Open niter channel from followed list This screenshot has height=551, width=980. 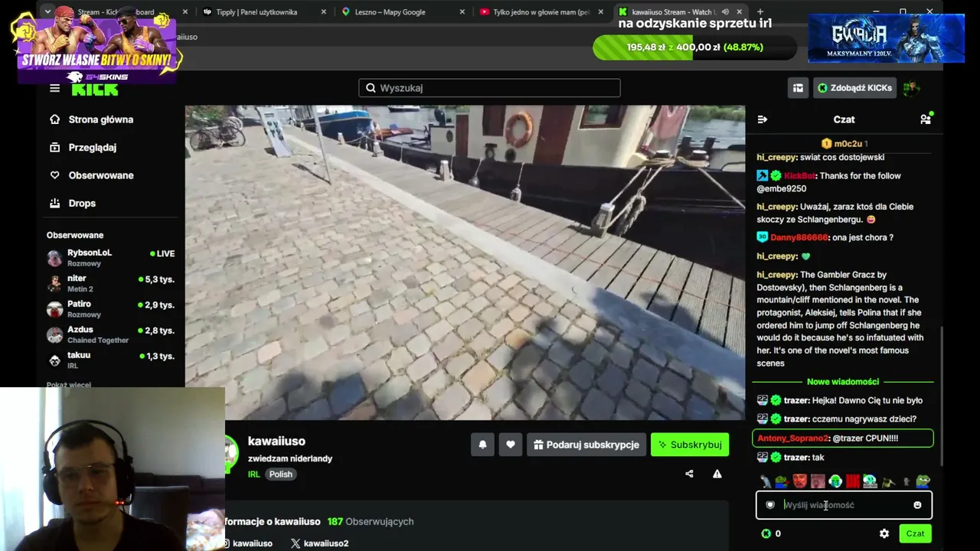[x=112, y=283]
